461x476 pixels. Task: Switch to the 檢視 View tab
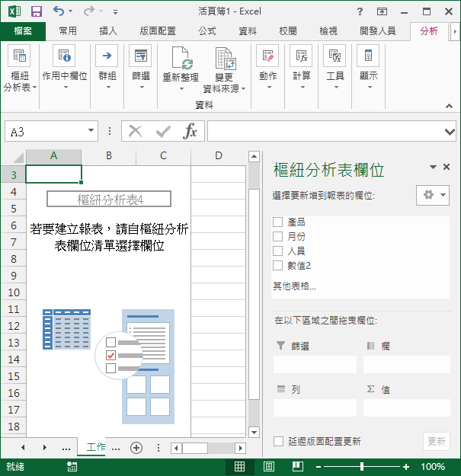tap(328, 30)
